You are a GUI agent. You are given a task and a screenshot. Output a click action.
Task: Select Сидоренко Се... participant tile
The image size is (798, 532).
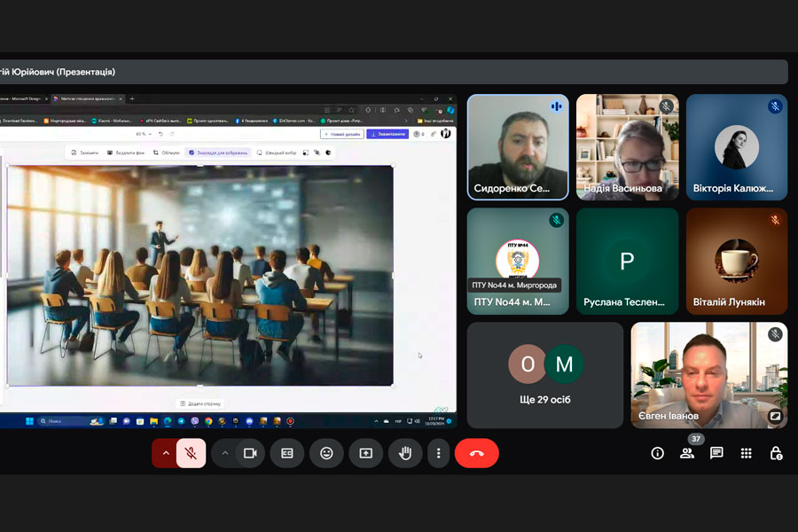pyautogui.click(x=518, y=146)
